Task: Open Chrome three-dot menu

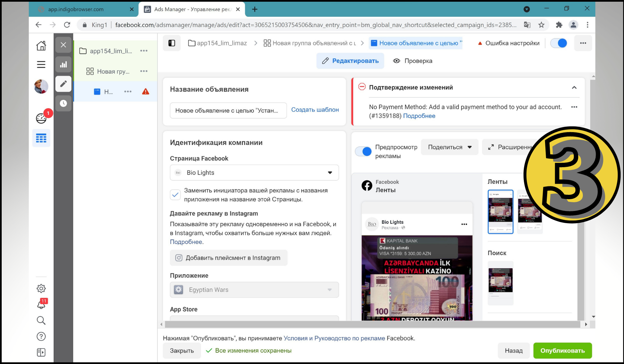Action: pyautogui.click(x=588, y=25)
